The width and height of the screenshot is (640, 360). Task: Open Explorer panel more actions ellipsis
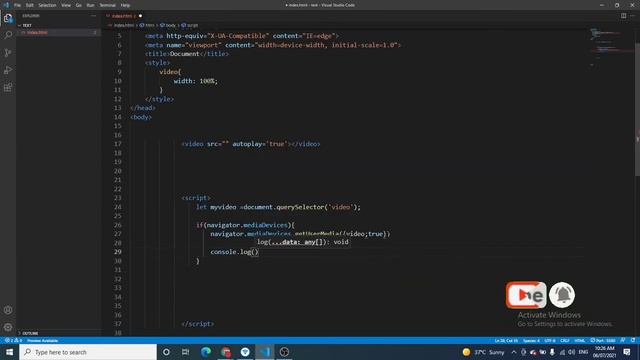[93, 16]
